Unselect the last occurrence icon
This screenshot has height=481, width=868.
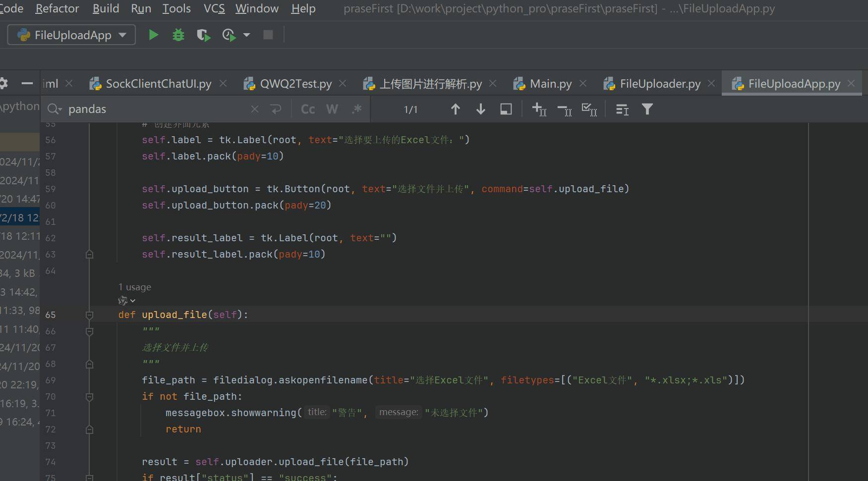[x=564, y=110]
